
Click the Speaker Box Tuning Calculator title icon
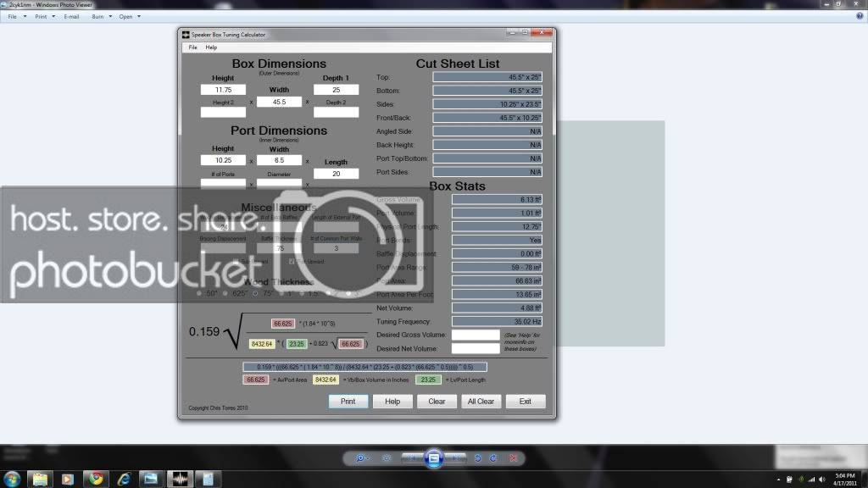tap(186, 34)
